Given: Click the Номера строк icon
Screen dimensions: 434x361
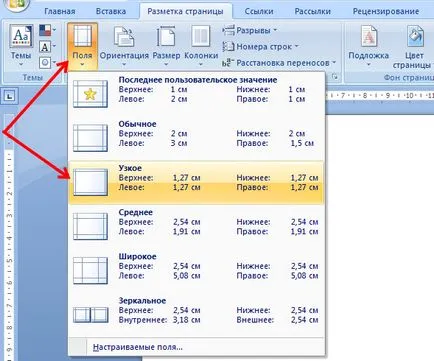Looking at the screenshot, I should click(x=228, y=47).
